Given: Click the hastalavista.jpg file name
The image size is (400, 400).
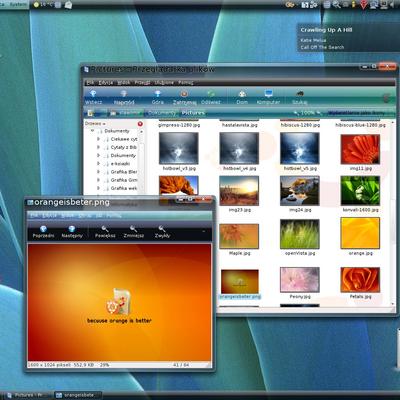Looking at the screenshot, I should tap(240, 125).
